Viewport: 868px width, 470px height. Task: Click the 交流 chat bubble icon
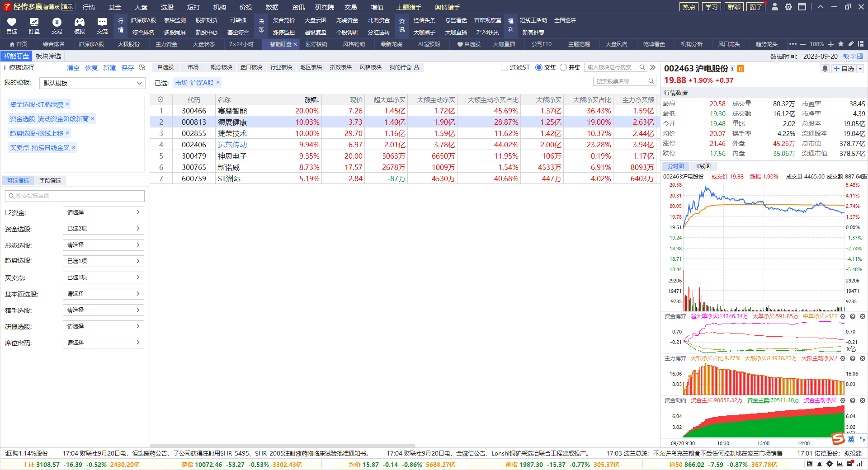102,23
